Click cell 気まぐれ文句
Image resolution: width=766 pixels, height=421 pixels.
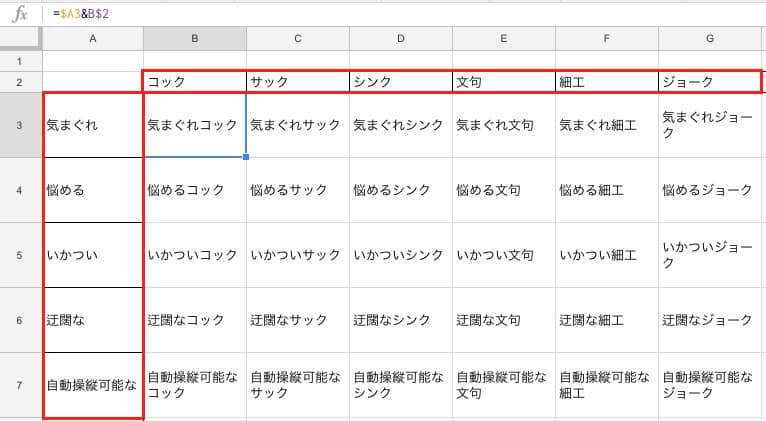[x=504, y=125]
